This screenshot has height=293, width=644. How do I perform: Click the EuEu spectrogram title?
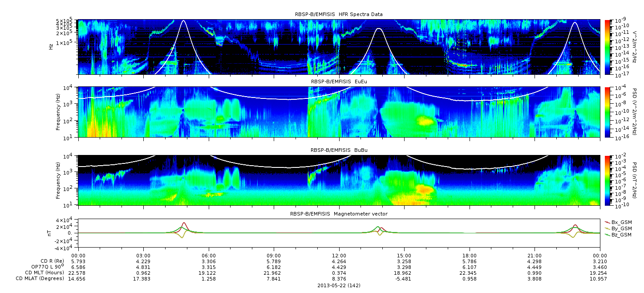point(339,81)
